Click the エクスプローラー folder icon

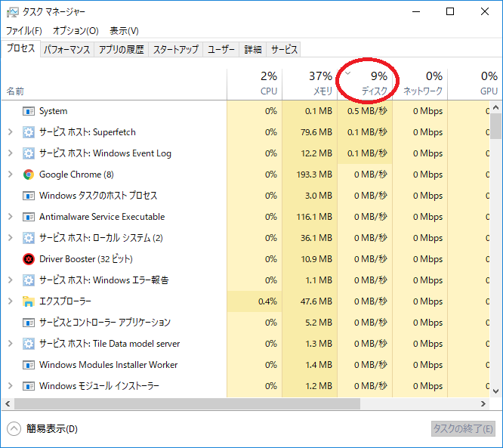pyautogui.click(x=29, y=301)
